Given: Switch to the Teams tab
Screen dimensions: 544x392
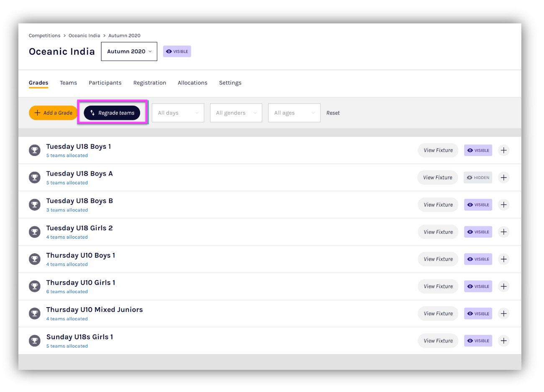Looking at the screenshot, I should coord(68,83).
